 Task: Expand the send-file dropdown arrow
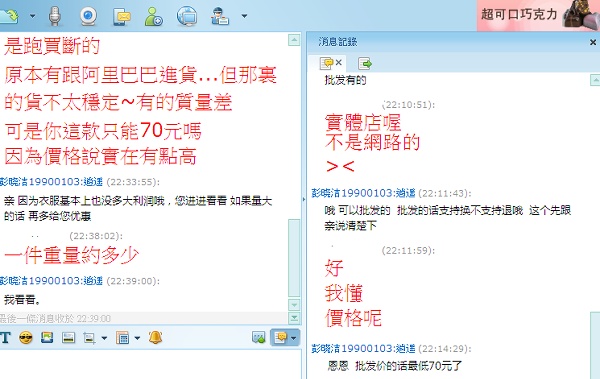[x=33, y=16]
